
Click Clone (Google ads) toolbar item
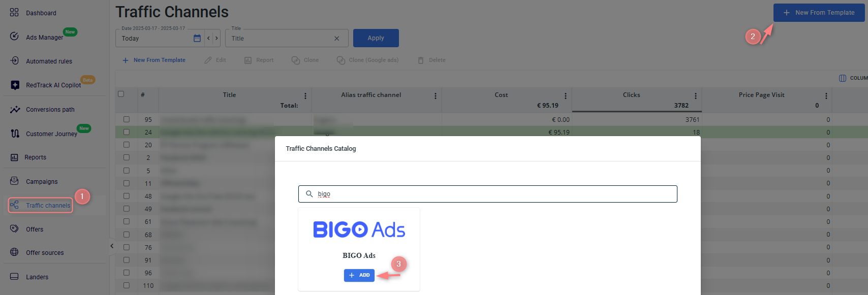click(367, 60)
